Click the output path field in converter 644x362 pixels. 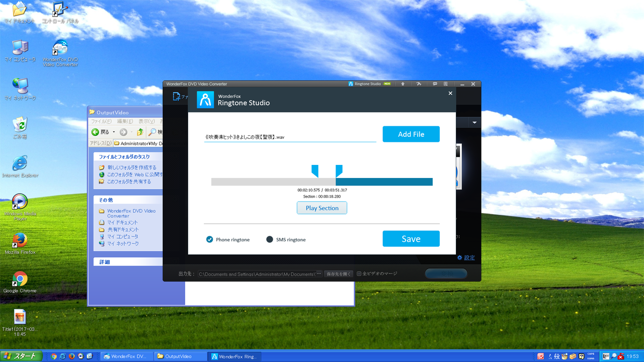[257, 274]
